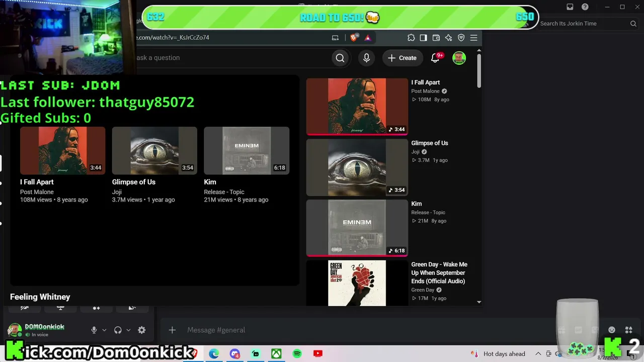Open the Green Day sidebar video thumbnail
Viewport: 644px width, 362px height.
(357, 283)
